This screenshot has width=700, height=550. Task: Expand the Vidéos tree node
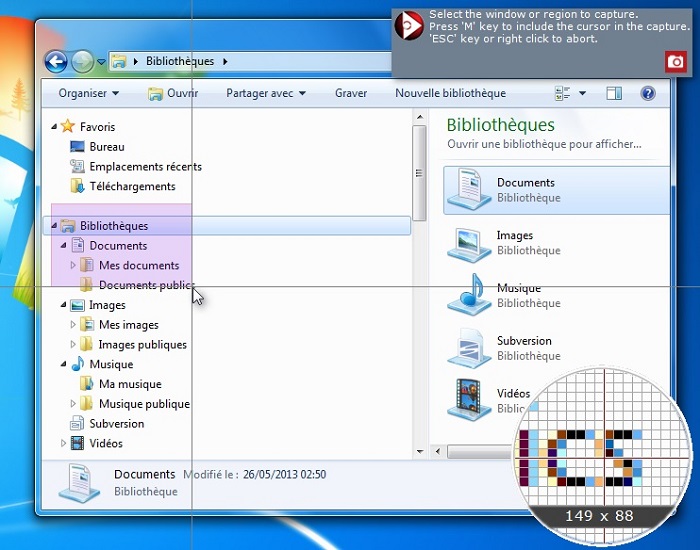(x=63, y=443)
